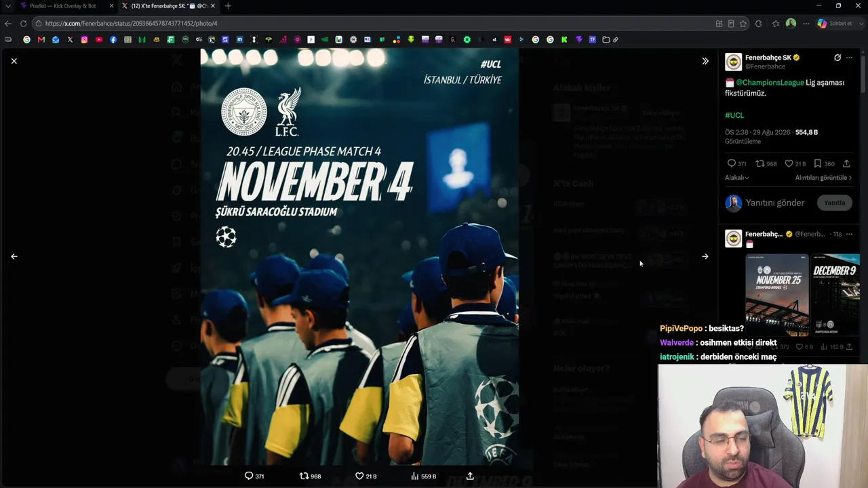This screenshot has width=868, height=488.
Task: Toggle bookmark on the tweet, 360 count
Action: click(818, 163)
